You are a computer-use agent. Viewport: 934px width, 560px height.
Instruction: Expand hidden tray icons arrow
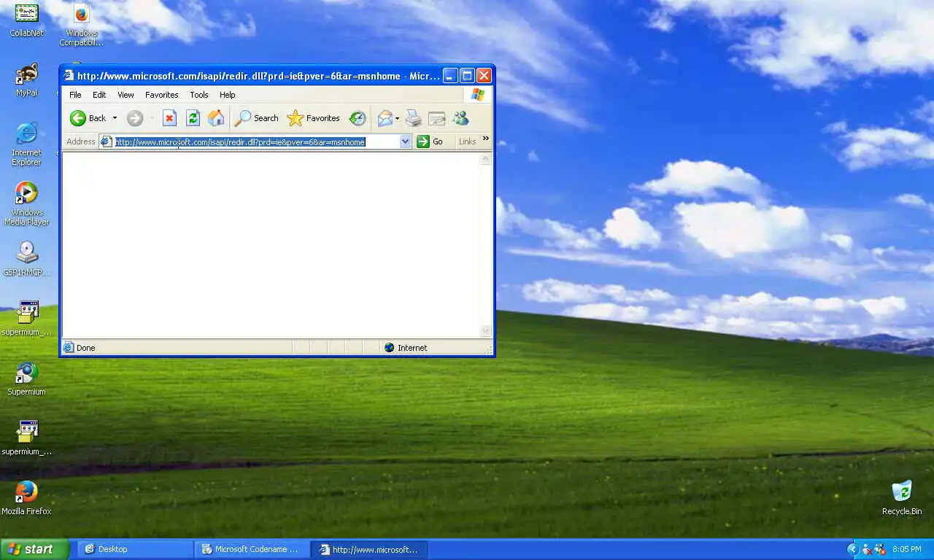(852, 549)
